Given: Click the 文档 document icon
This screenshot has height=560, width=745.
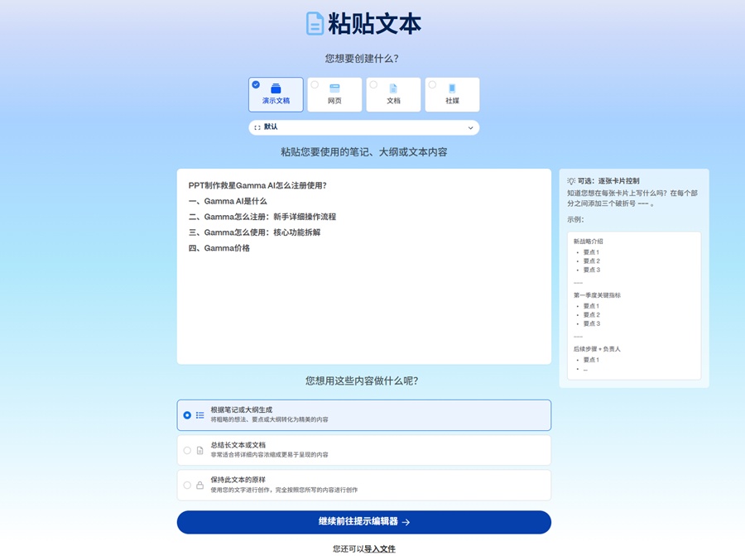Looking at the screenshot, I should 393,86.
